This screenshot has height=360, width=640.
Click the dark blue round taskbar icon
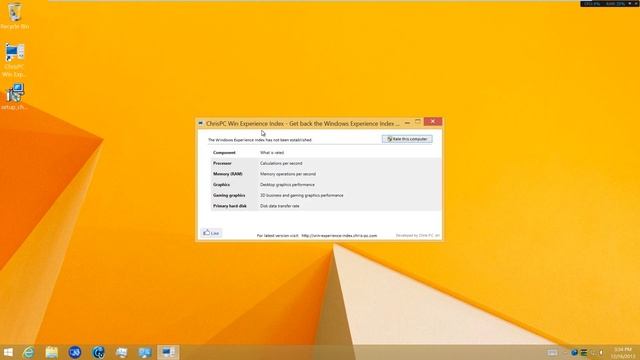pyautogui.click(x=75, y=352)
